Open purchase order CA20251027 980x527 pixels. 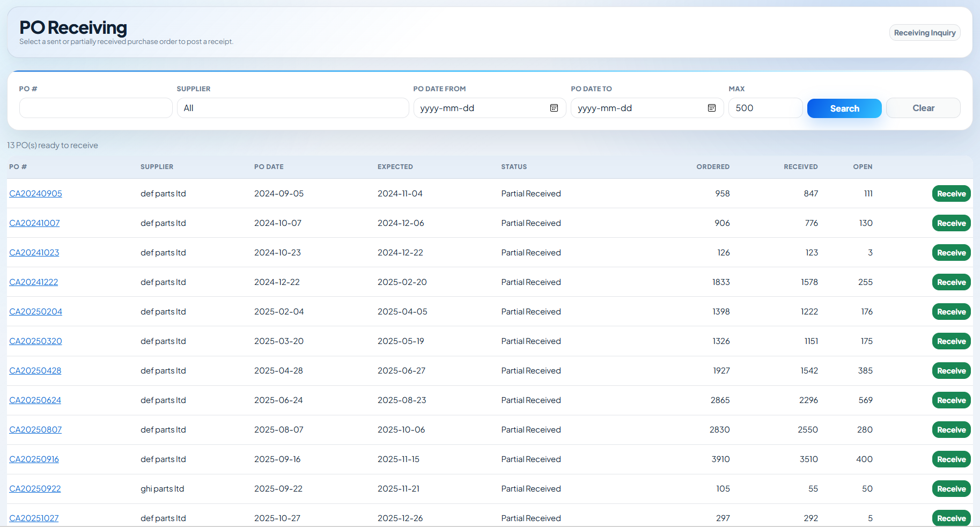(34, 518)
